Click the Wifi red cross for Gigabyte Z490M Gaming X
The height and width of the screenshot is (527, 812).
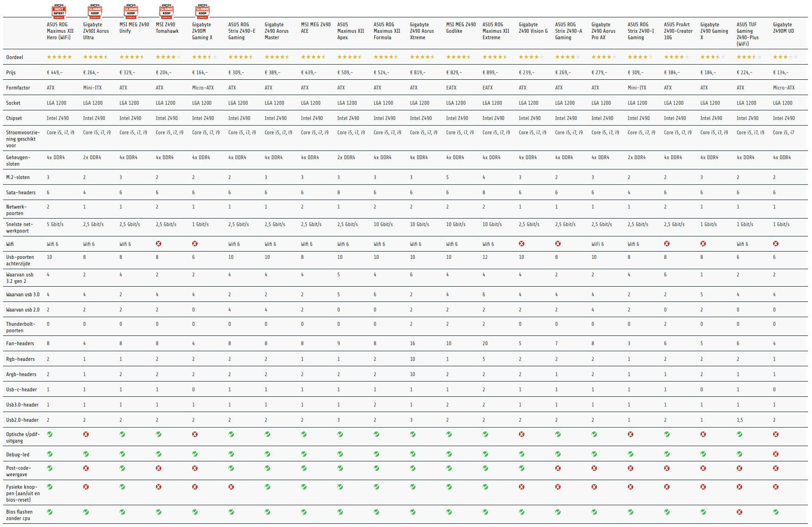click(x=195, y=244)
